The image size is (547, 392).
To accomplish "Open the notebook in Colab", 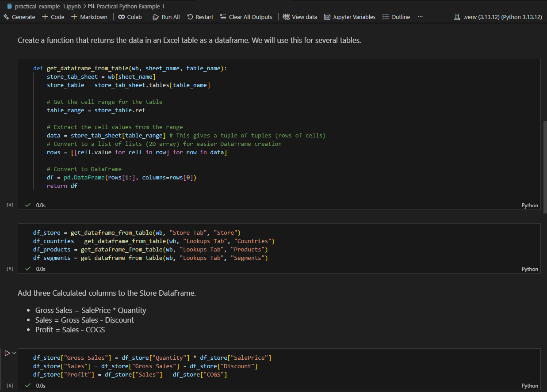I will click(130, 17).
